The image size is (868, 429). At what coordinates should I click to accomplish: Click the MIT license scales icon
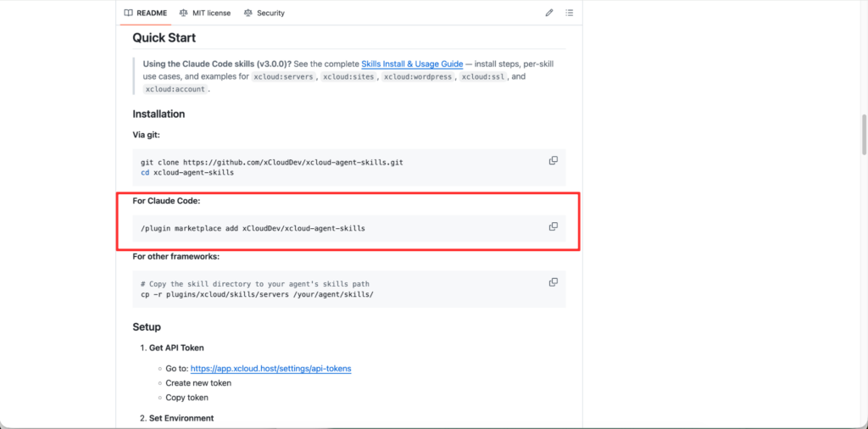[183, 13]
